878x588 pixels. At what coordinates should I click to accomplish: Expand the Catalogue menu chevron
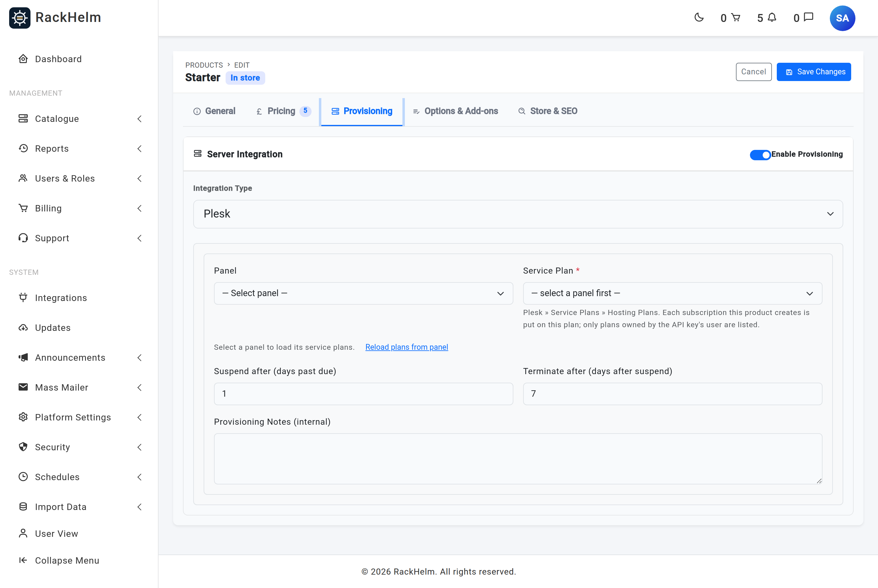click(140, 119)
